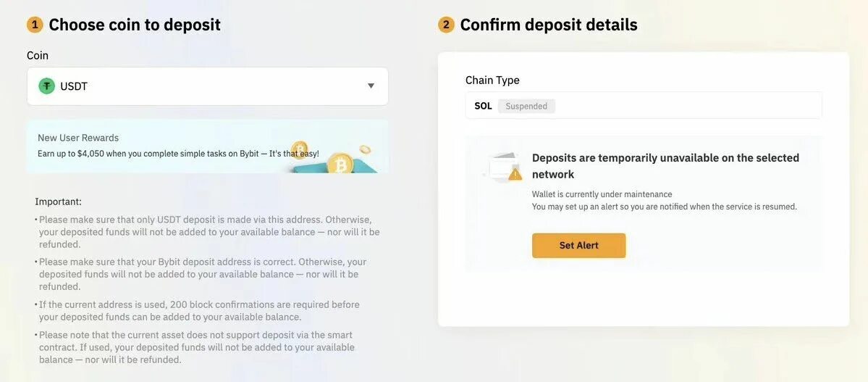Click the Bitcoin coin illustration in banner
Viewport: 868px width, 382px height.
(x=340, y=163)
